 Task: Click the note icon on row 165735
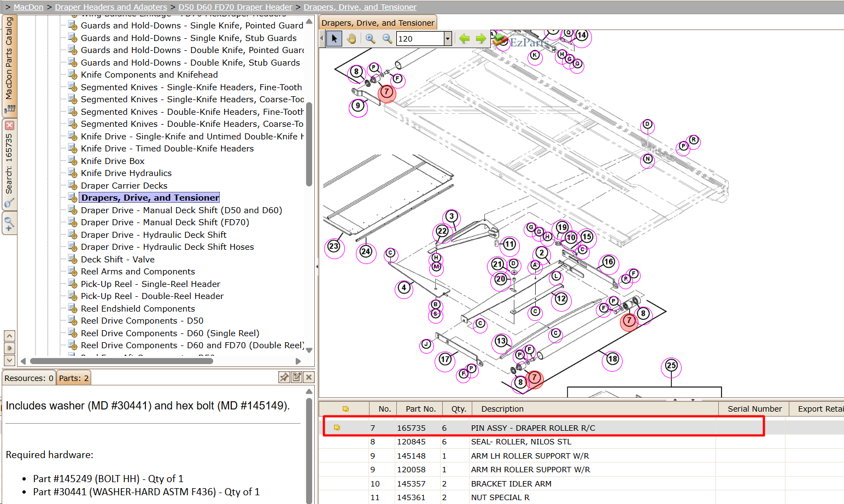tap(337, 427)
